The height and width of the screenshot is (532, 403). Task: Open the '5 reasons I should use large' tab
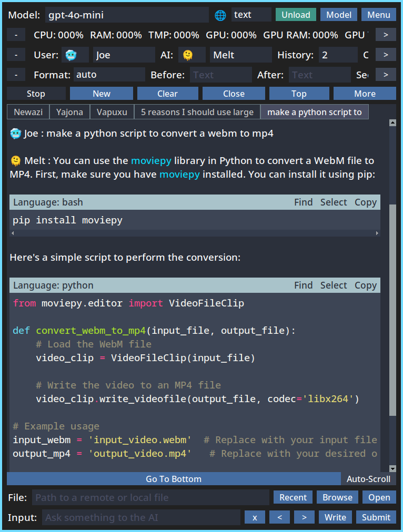pyautogui.click(x=197, y=112)
